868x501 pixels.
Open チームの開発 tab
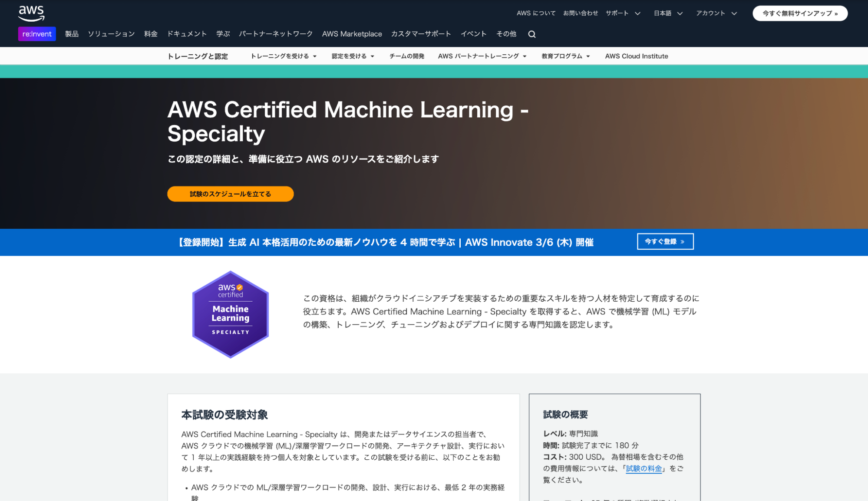tap(407, 56)
